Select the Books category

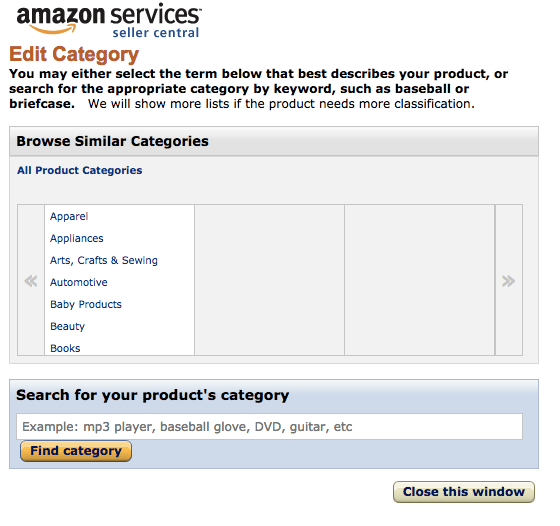(x=65, y=348)
